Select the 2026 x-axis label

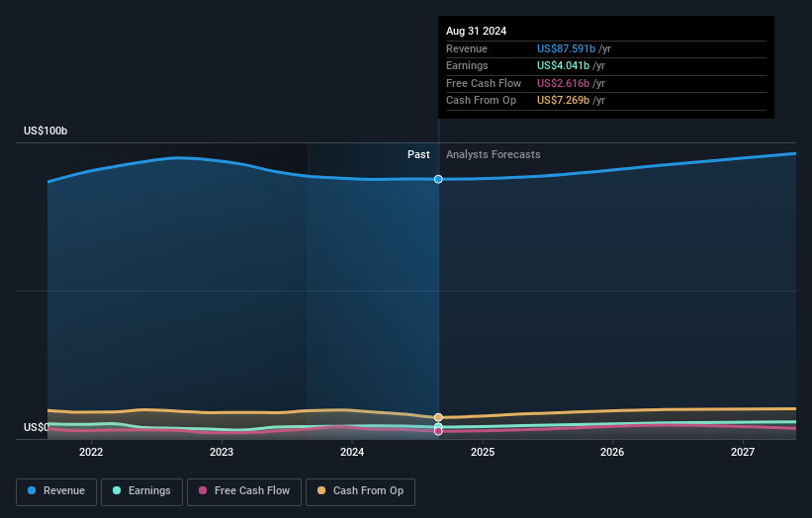[612, 452]
